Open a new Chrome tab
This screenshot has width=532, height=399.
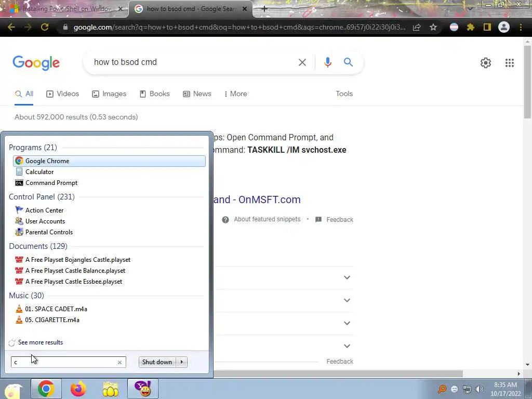click(264, 9)
